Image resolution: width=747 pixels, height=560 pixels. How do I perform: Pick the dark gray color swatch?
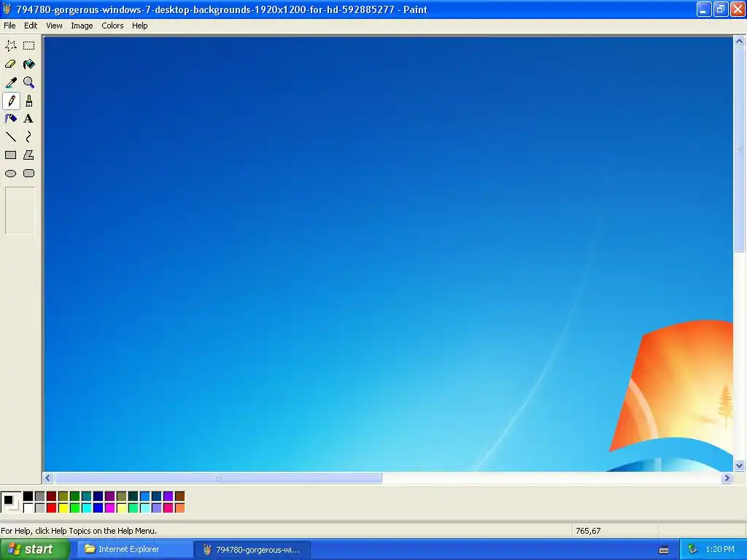(x=40, y=497)
